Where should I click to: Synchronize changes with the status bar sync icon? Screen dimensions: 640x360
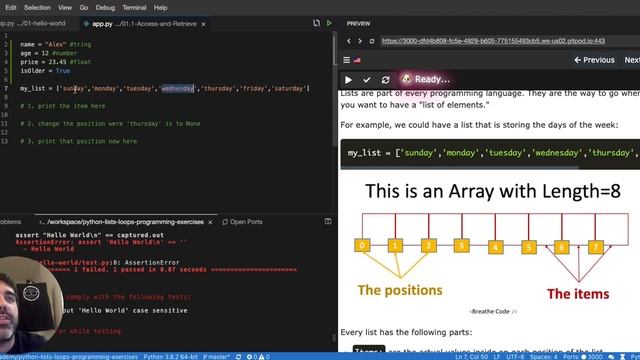click(239, 357)
